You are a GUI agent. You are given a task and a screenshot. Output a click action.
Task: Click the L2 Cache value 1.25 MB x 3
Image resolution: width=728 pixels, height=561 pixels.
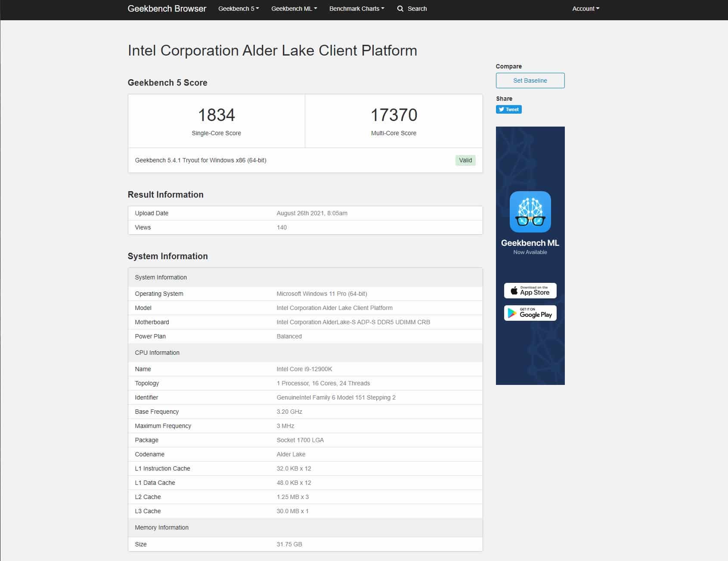point(293,497)
